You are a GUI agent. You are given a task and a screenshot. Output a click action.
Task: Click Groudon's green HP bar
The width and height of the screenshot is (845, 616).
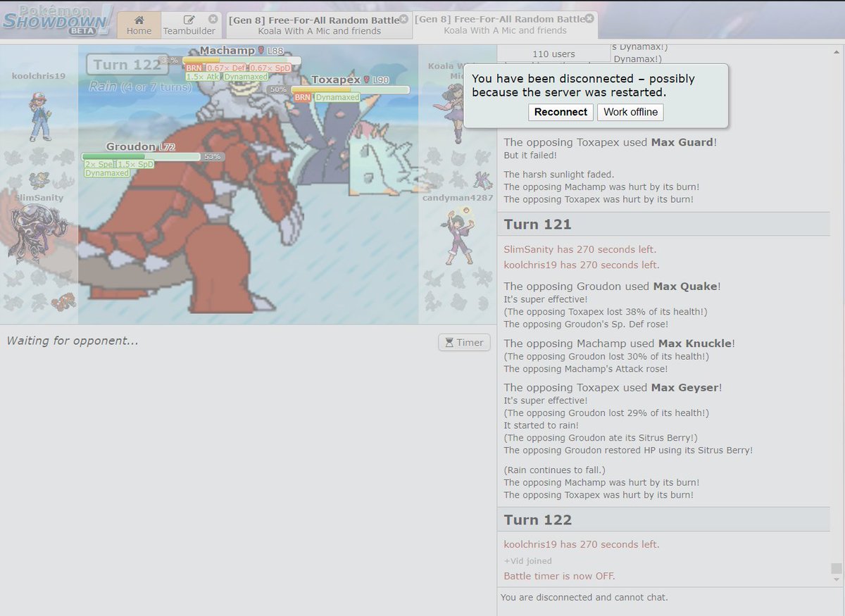pos(142,156)
